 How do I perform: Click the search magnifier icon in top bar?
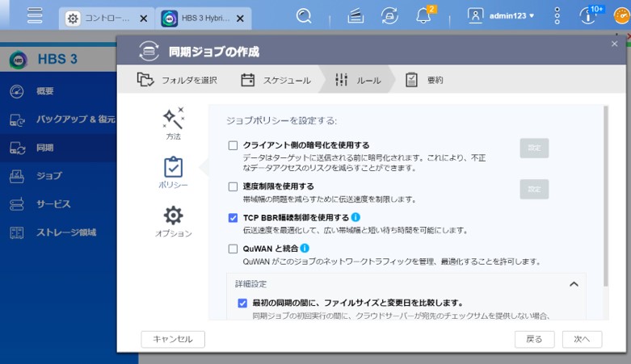[x=304, y=16]
